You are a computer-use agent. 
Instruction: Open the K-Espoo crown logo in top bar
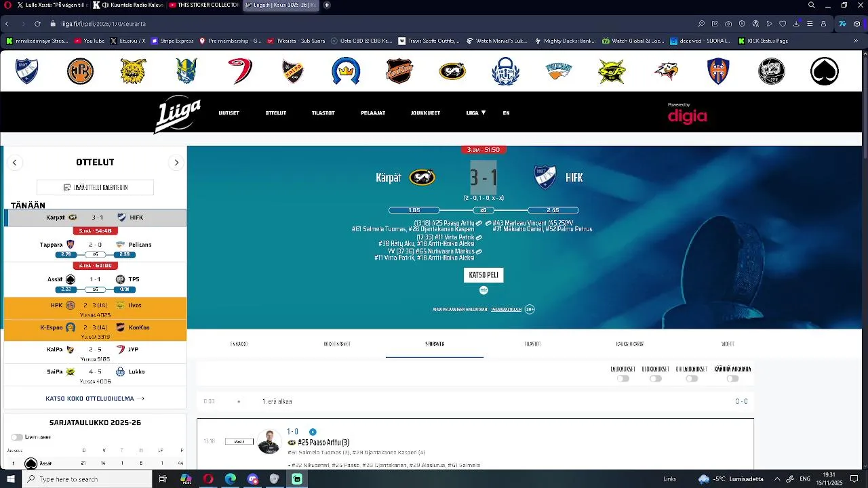click(x=346, y=71)
